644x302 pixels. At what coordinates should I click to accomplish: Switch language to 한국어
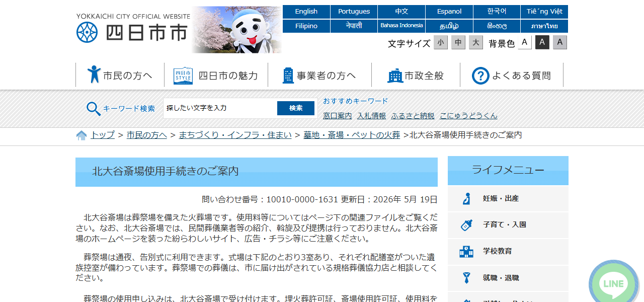pyautogui.click(x=497, y=12)
